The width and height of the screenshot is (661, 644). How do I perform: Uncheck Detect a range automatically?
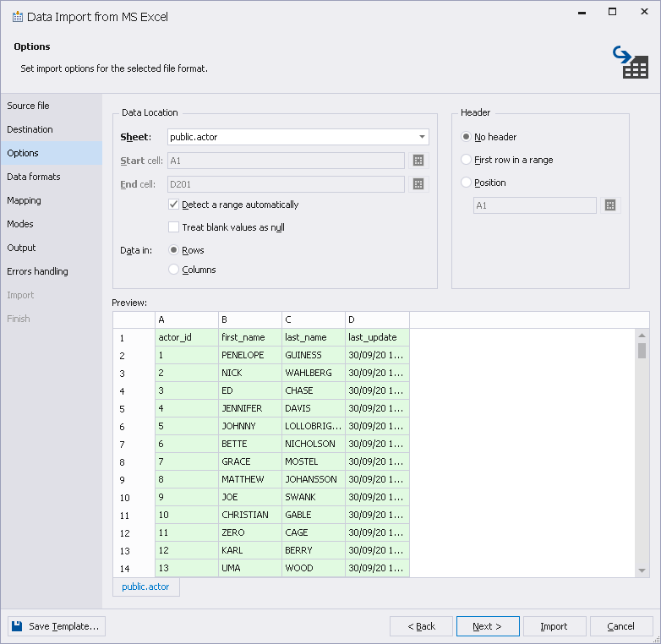(173, 205)
